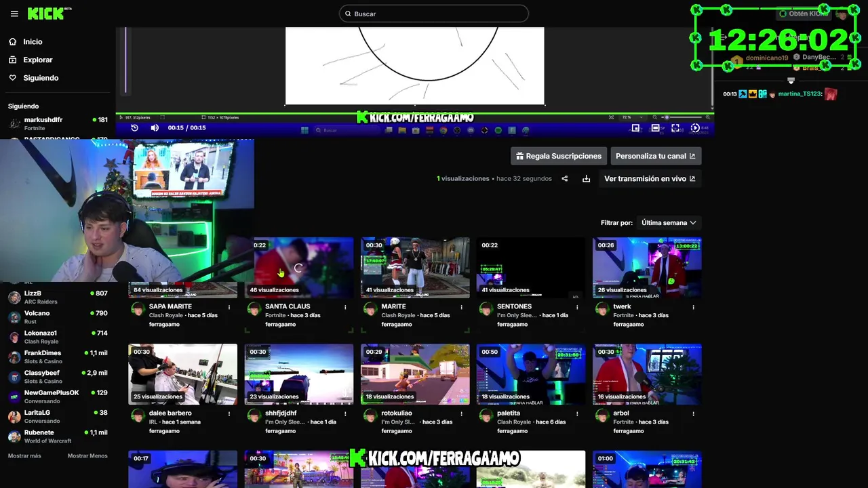
Task: Mute the clip volume speaker icon
Action: 155,127
